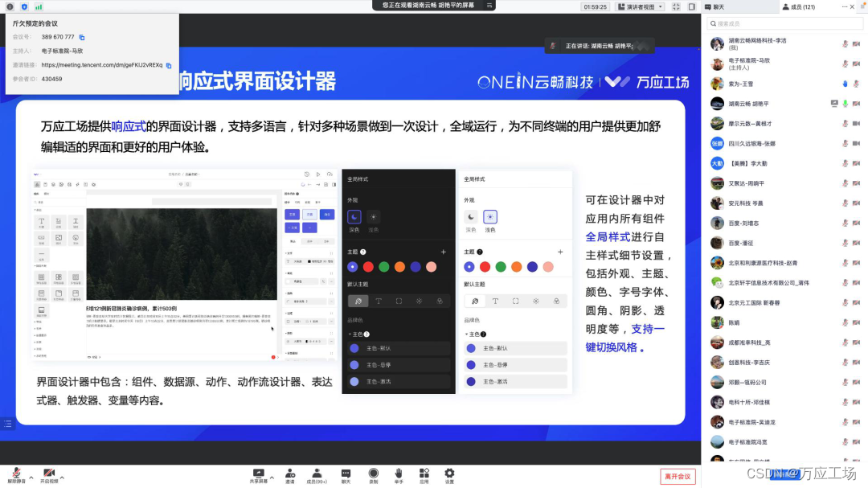Start recording with the 录制 icon
868x488 pixels.
click(373, 473)
